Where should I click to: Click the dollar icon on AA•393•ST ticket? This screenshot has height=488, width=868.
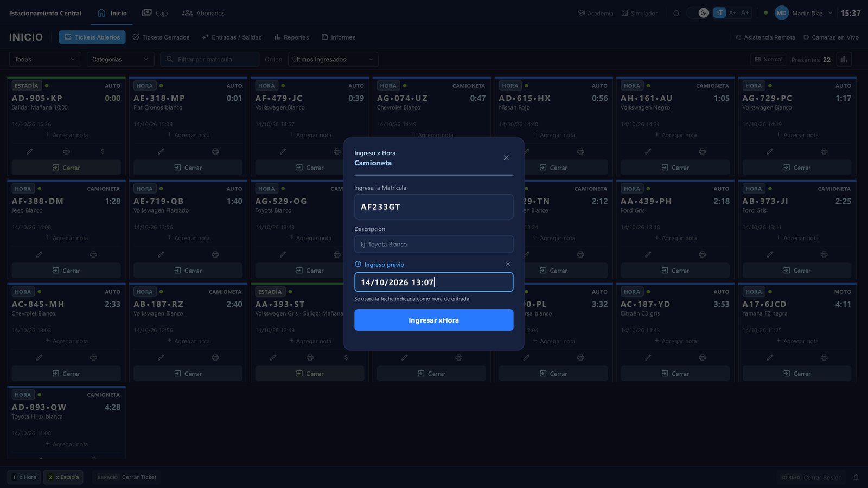tap(346, 357)
